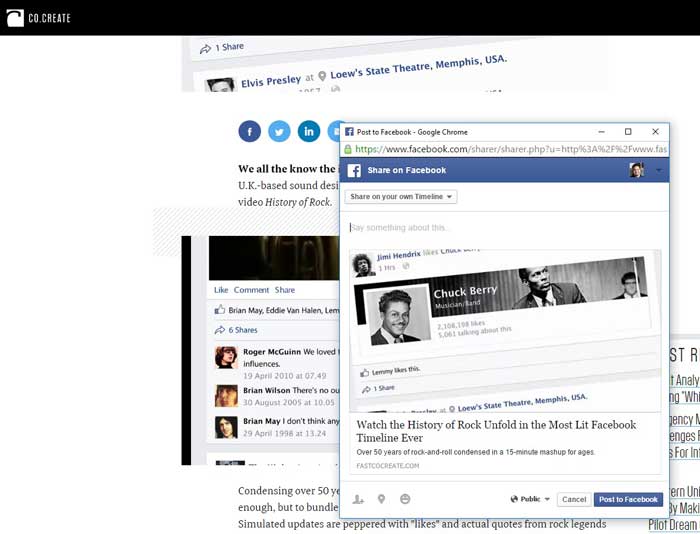Image resolution: width=700 pixels, height=534 pixels.
Task: Tag friends icon in share dialog footer
Action: 358,499
